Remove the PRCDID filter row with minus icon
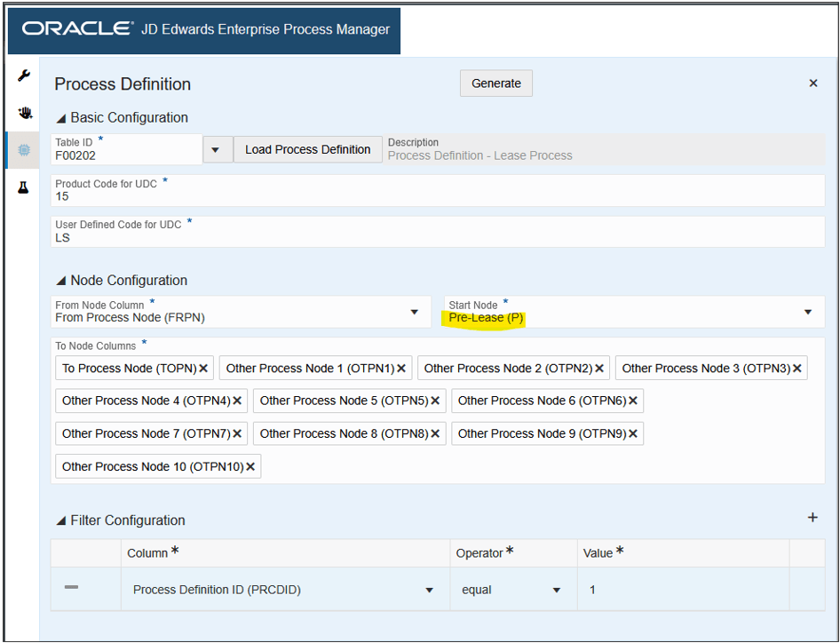The height and width of the screenshot is (643, 840). pyautogui.click(x=71, y=587)
